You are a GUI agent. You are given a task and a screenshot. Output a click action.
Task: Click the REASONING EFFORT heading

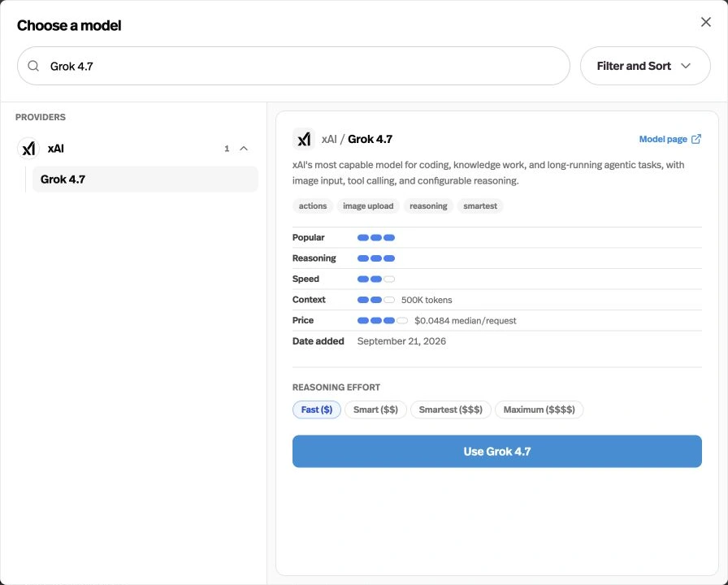click(x=336, y=388)
